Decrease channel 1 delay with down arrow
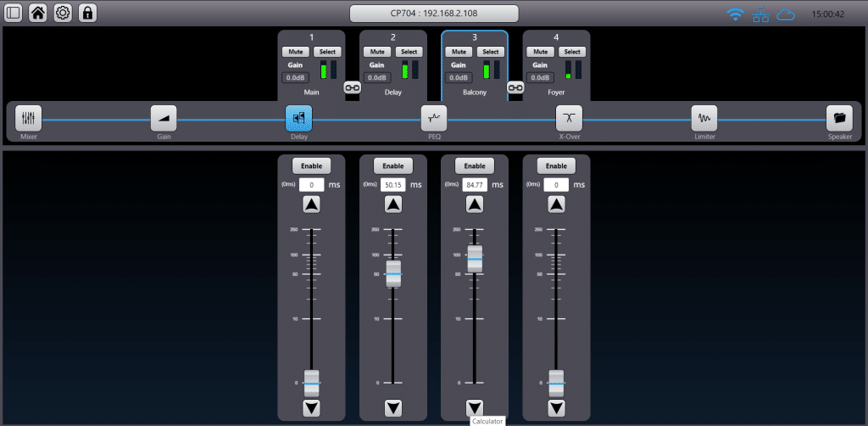868x426 pixels. [312, 409]
